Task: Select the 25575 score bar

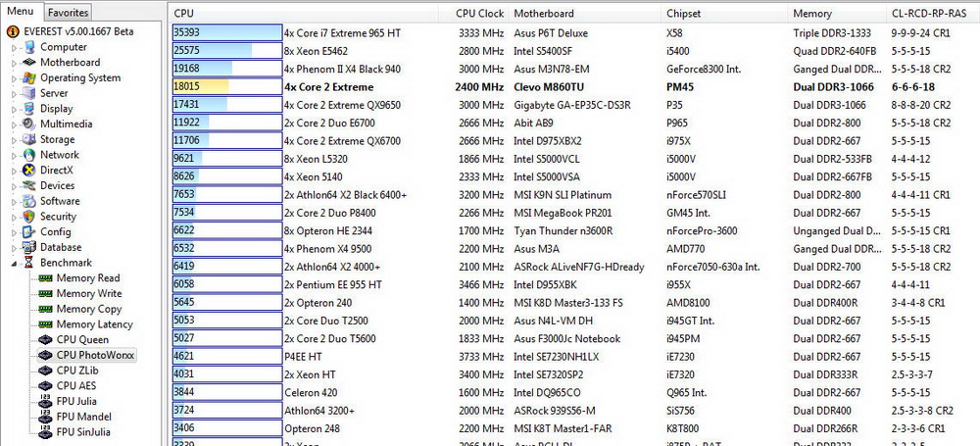Action: [x=227, y=51]
